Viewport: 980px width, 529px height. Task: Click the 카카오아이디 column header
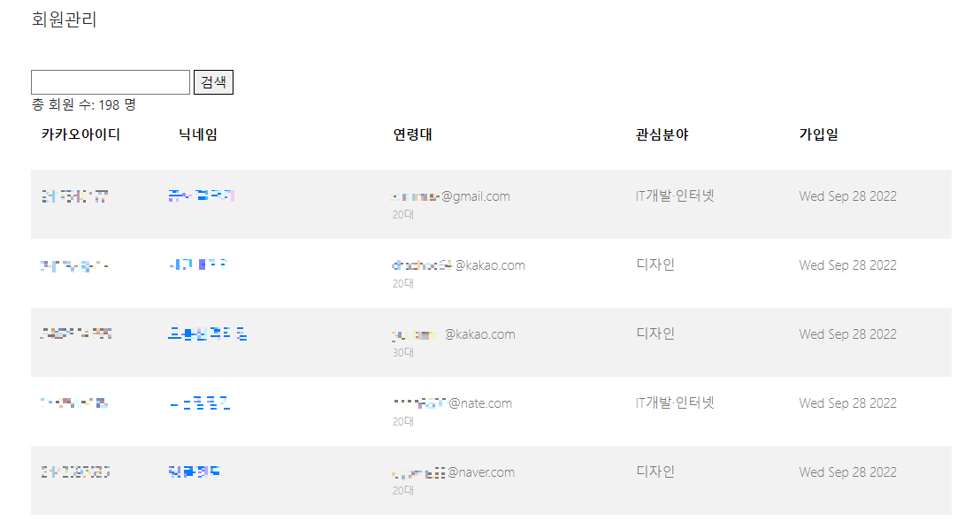click(80, 134)
